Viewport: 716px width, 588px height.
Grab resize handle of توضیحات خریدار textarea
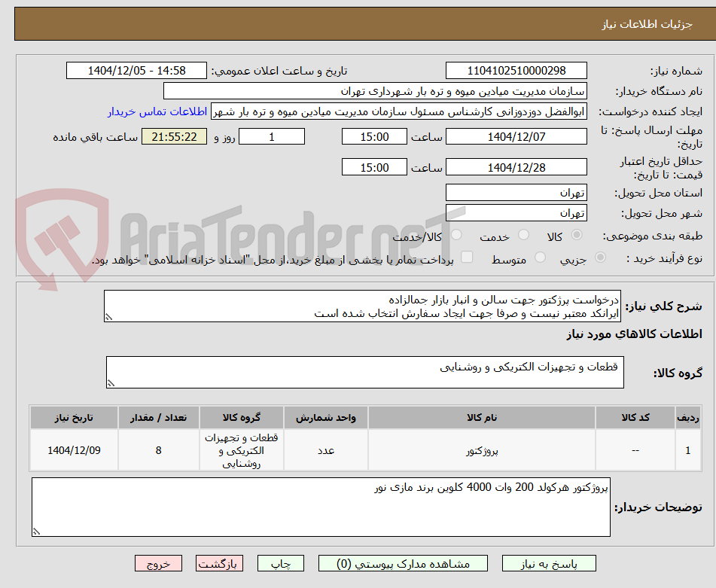click(x=37, y=532)
